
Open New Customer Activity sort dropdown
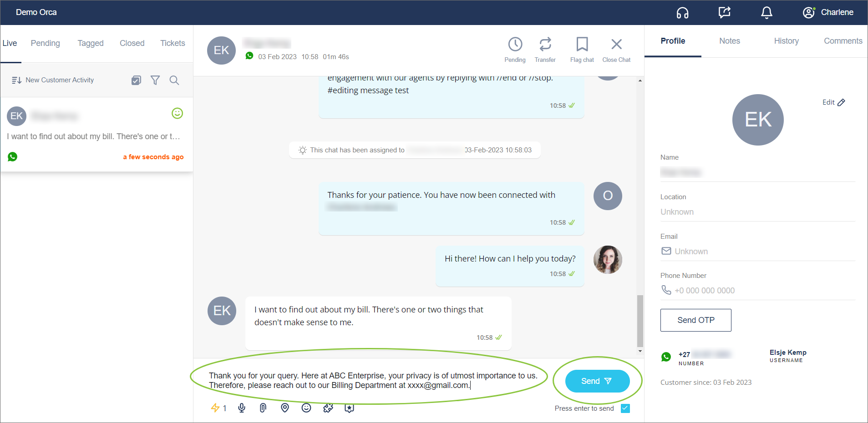pyautogui.click(x=53, y=81)
